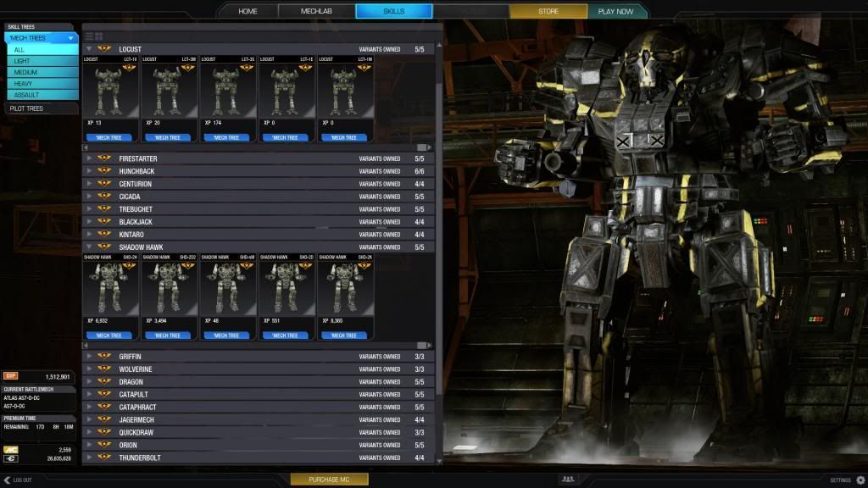Click winged badge next to Firestarter

(x=104, y=158)
